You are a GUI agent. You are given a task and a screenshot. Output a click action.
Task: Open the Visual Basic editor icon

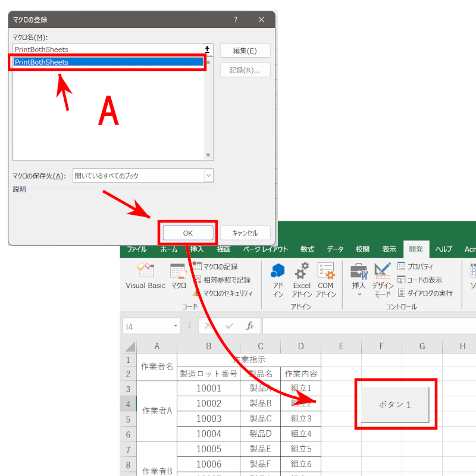pyautogui.click(x=145, y=277)
